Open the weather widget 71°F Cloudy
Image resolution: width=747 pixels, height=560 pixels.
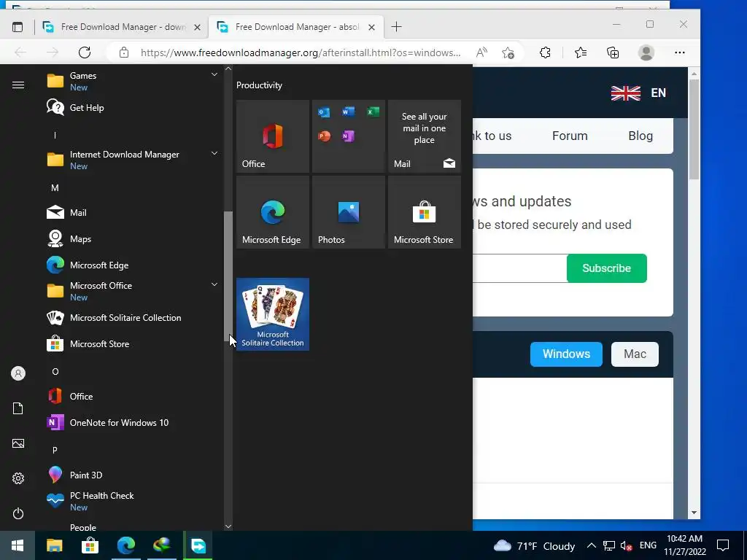pos(534,545)
